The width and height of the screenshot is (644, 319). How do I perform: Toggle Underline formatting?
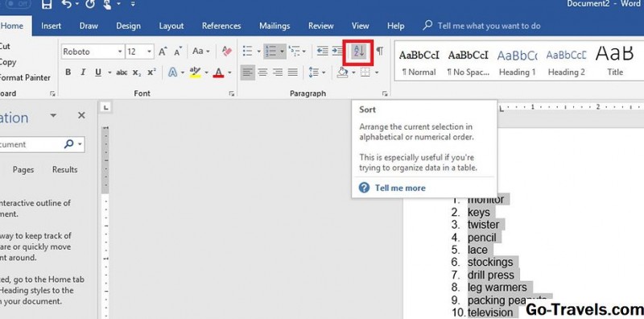tap(98, 72)
